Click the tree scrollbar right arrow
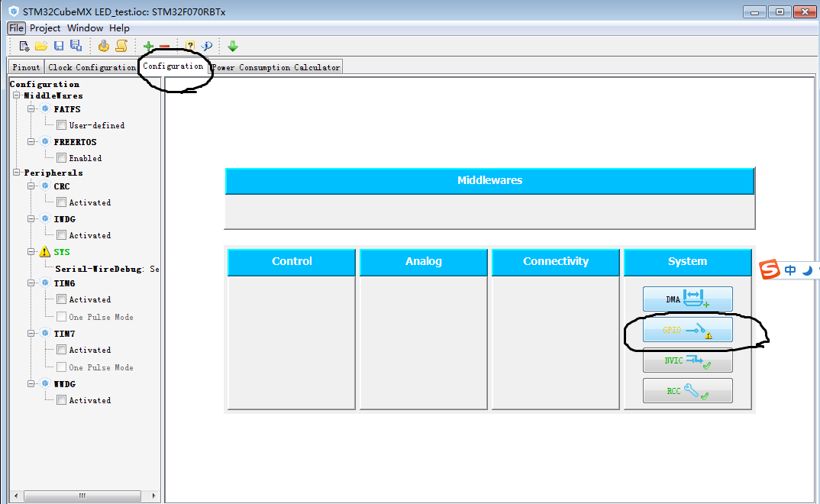The width and height of the screenshot is (820, 504). tap(153, 495)
